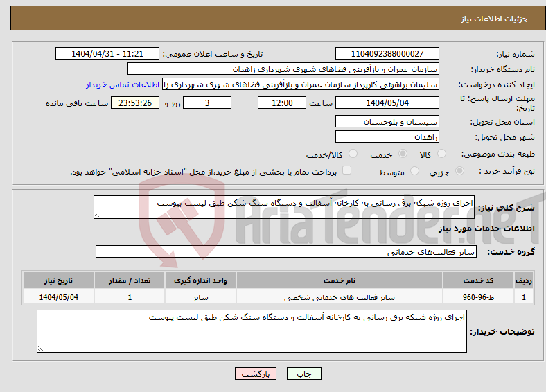Click the تاریخ نیاز column header
This screenshot has width=546, height=392.
[58, 280]
